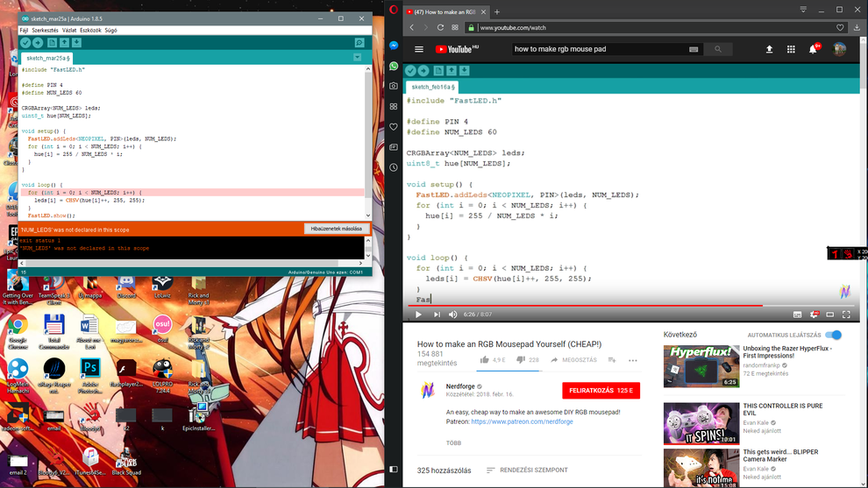
Task: Click the Hibaüzenetek másolása button
Action: 336,229
